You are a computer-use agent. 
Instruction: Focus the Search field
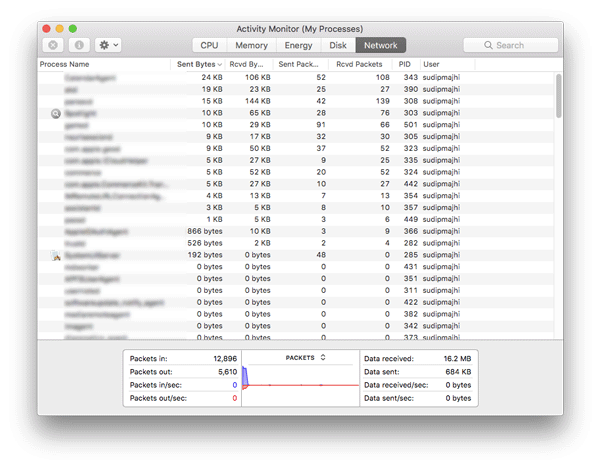510,45
